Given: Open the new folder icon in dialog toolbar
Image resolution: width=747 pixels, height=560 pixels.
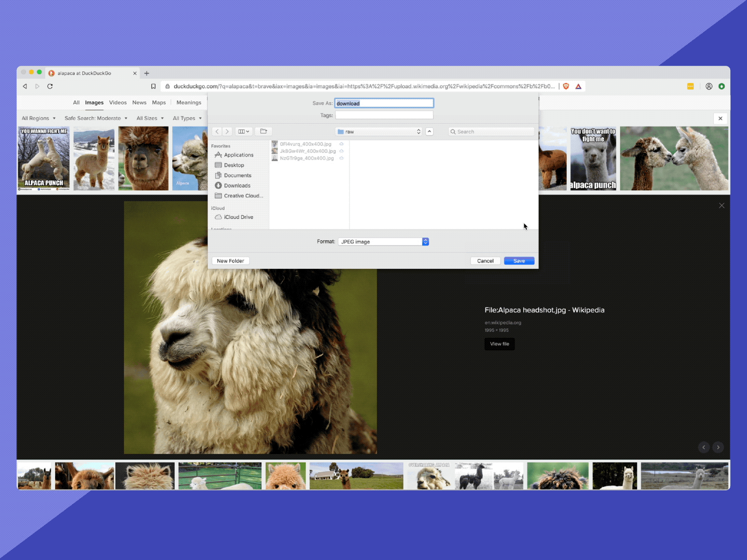Looking at the screenshot, I should [263, 131].
